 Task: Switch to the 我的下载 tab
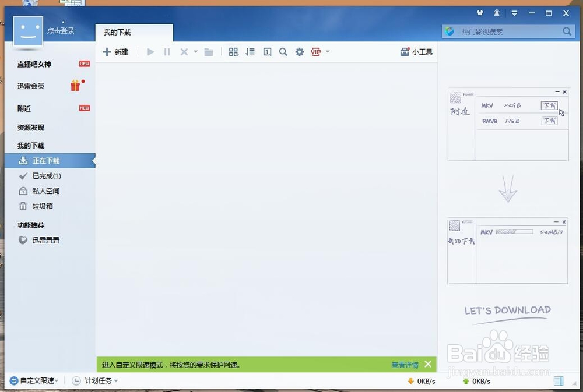tap(134, 33)
